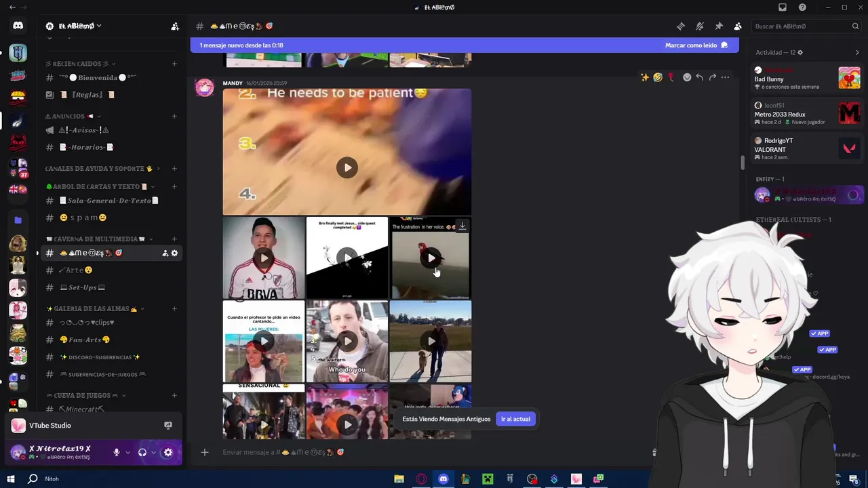868x488 pixels.
Task: Click Ir al actual button
Action: click(515, 419)
